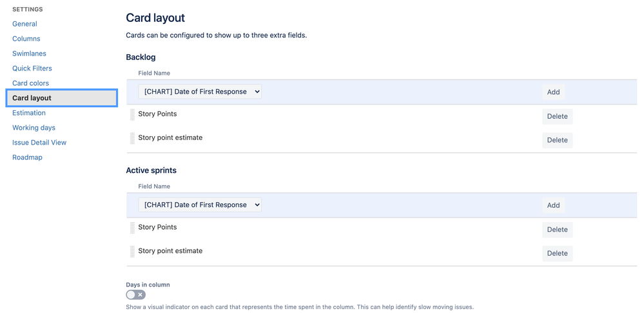Go to Columns settings
Screen dimensions: 644x313
[26, 39]
